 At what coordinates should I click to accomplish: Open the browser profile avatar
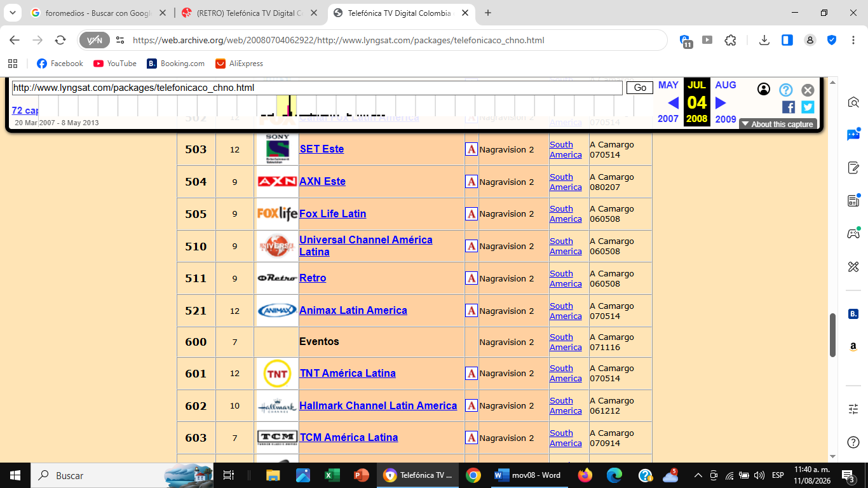pyautogui.click(x=810, y=40)
